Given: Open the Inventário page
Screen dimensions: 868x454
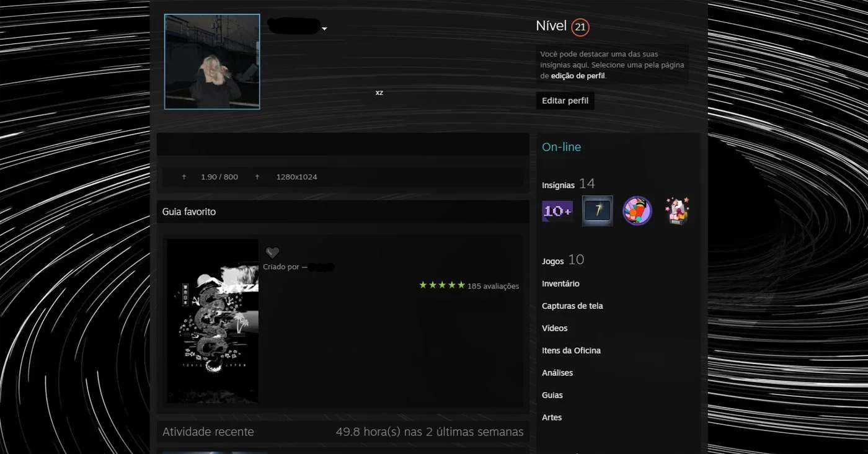Looking at the screenshot, I should (x=560, y=283).
